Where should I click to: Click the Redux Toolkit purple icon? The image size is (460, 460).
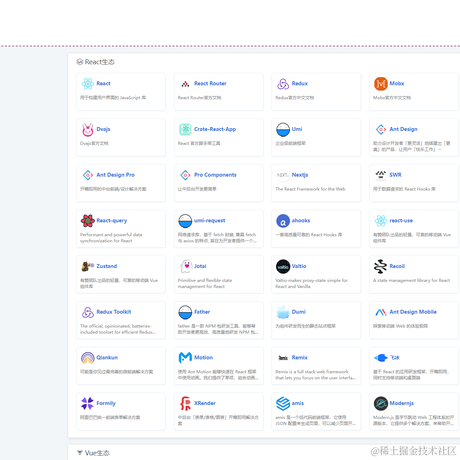tap(88, 312)
